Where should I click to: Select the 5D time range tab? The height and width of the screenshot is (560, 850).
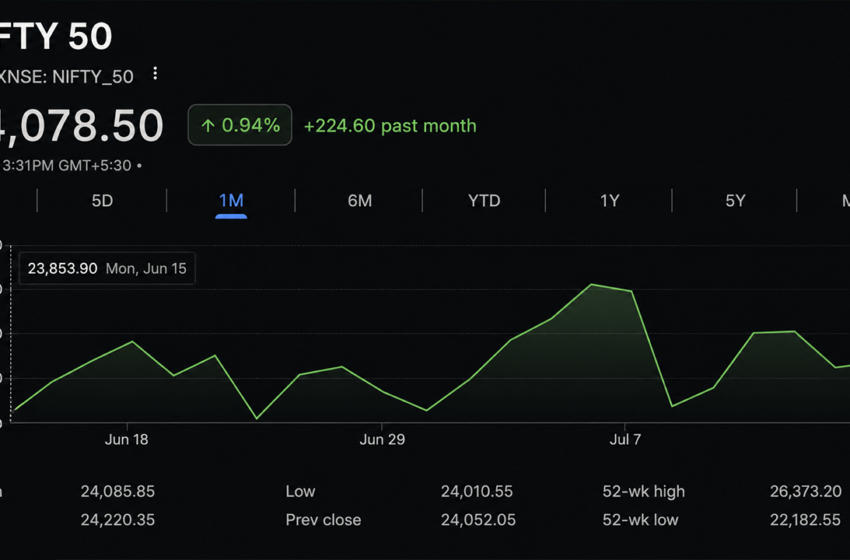pos(102,201)
